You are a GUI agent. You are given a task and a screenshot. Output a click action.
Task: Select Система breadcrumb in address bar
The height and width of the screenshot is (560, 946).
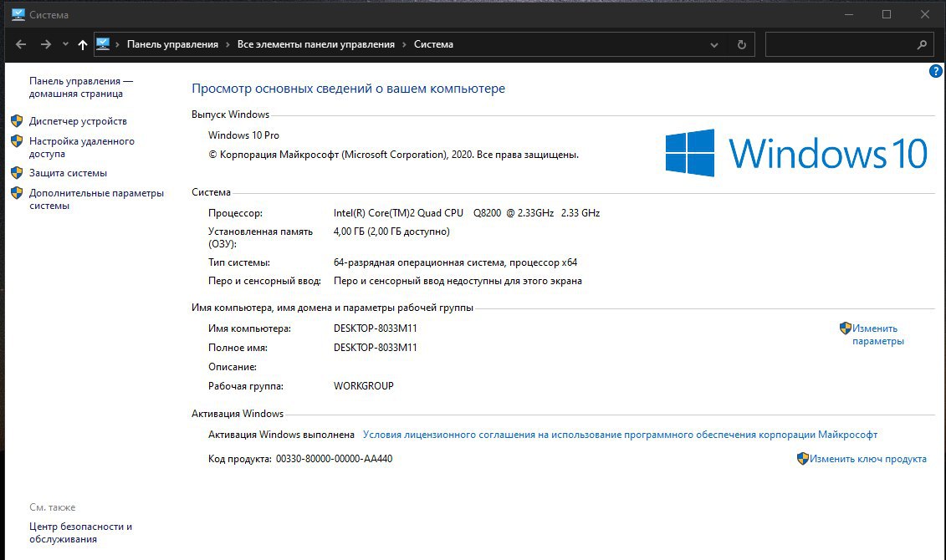click(x=433, y=44)
